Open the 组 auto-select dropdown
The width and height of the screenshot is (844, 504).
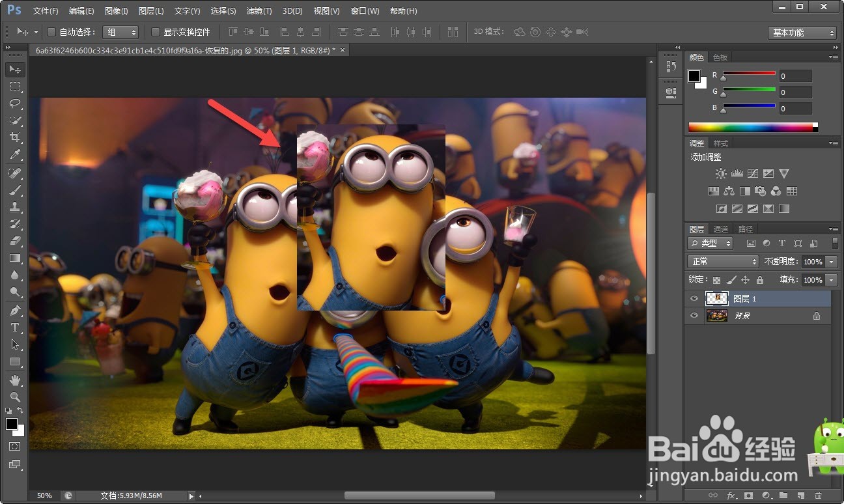[120, 32]
